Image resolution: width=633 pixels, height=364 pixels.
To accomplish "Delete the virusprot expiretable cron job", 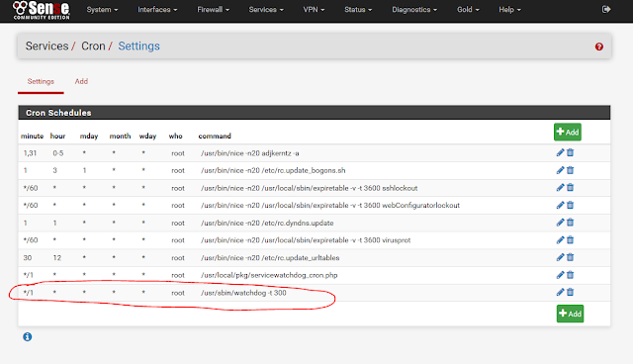I will point(570,240).
